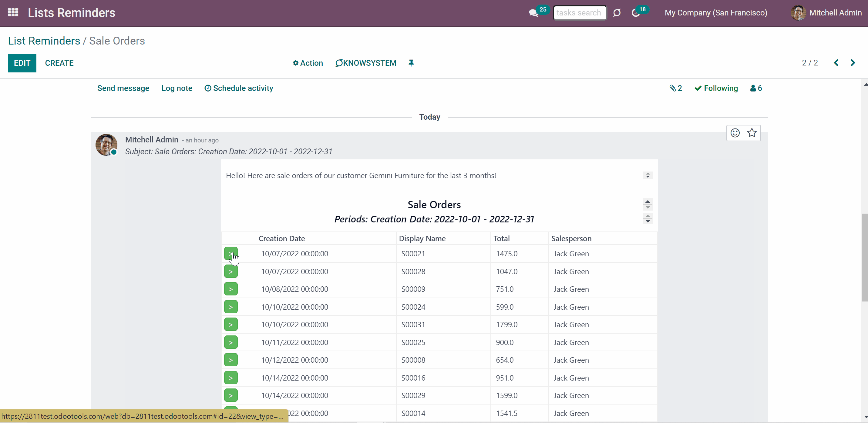Open the conversations icon with badge 25
Viewport: 868px width, 423px height.
[533, 13]
